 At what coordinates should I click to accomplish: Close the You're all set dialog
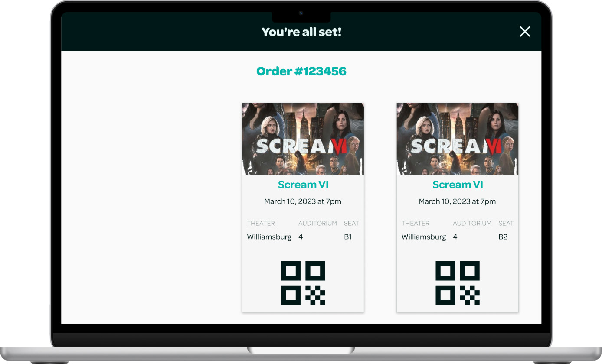(x=525, y=31)
